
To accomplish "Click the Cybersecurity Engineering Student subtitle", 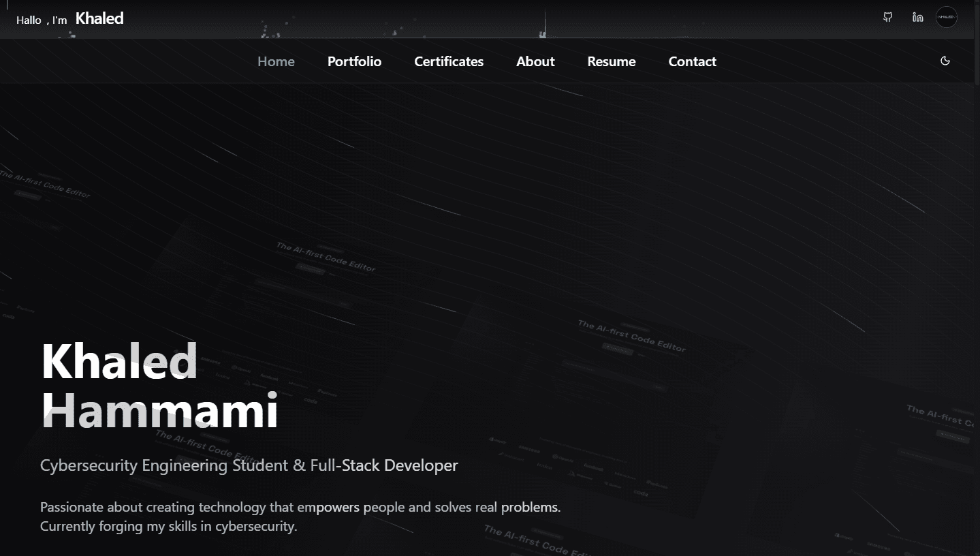I will [x=250, y=465].
